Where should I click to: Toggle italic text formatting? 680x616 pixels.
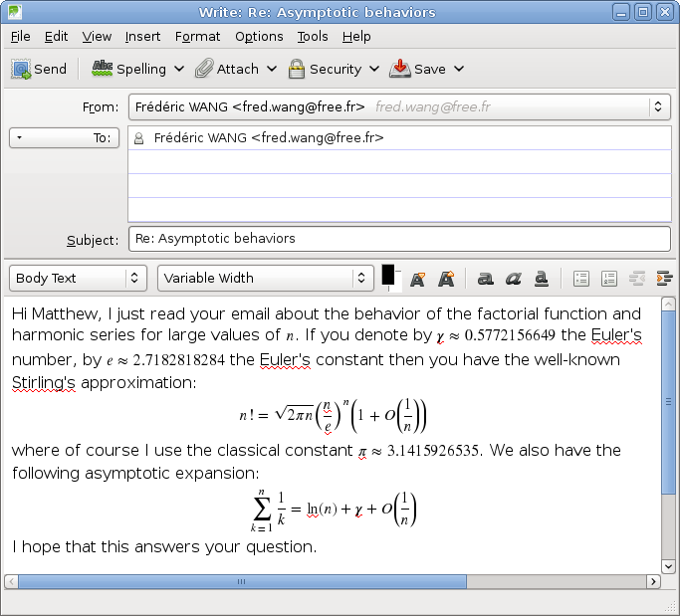coord(513,279)
